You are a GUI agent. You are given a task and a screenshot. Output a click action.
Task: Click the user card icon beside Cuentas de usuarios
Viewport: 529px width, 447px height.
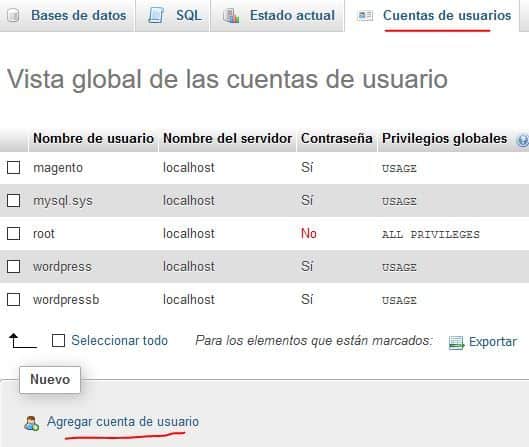[365, 16]
